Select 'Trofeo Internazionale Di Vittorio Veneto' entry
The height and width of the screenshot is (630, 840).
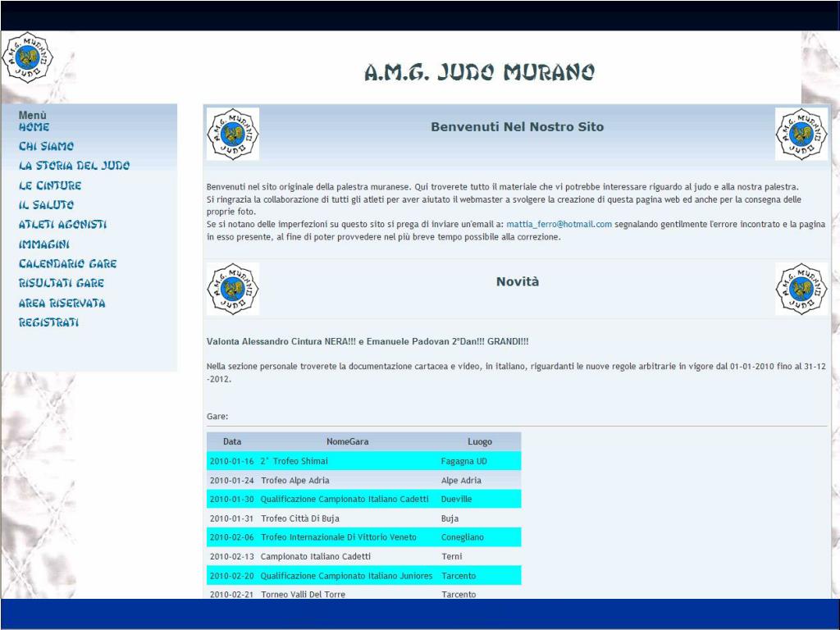pyautogui.click(x=338, y=536)
